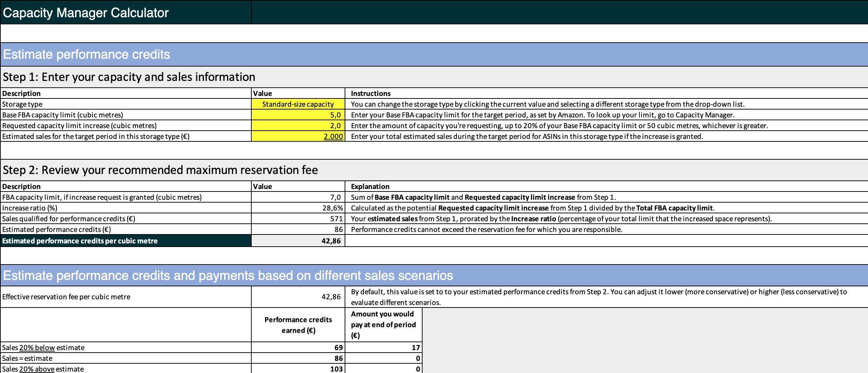This screenshot has height=373, width=868.
Task: Click the different sales scenarios section header
Action: tap(228, 276)
